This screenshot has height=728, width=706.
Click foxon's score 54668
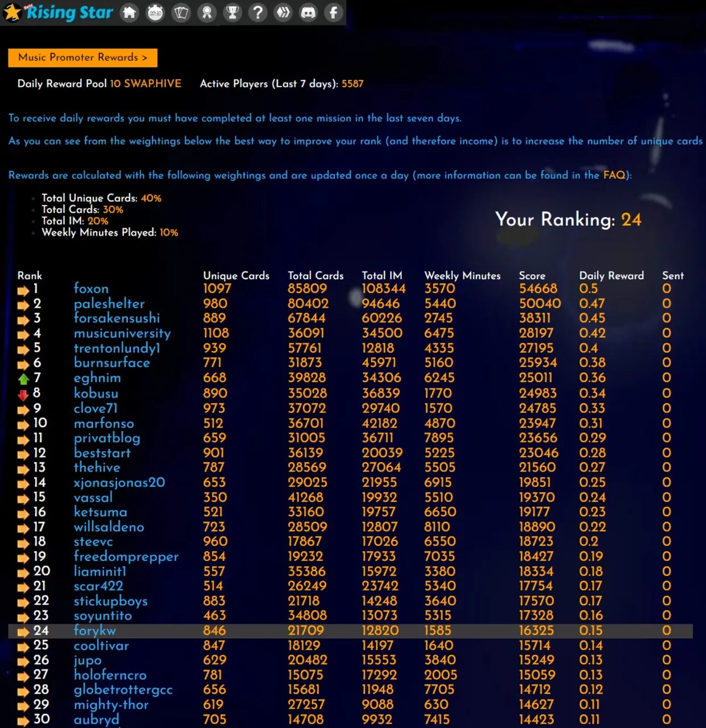click(538, 288)
